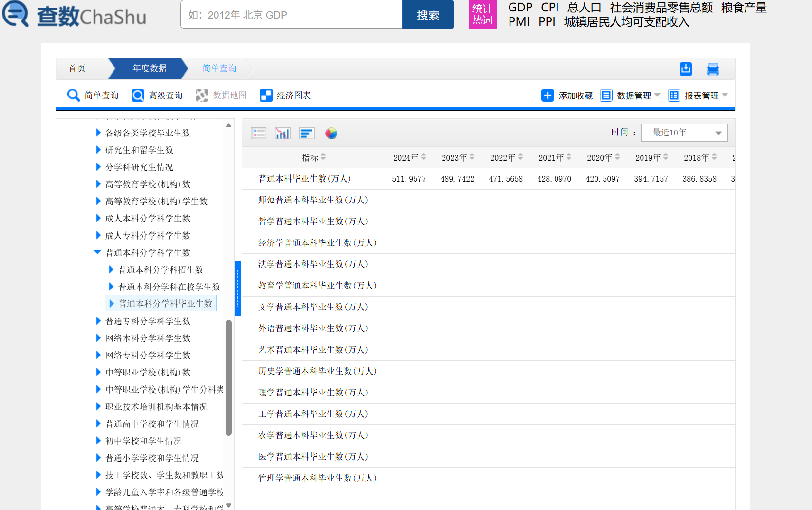812x510 pixels.
Task: Click the printer icon
Action: pos(712,69)
